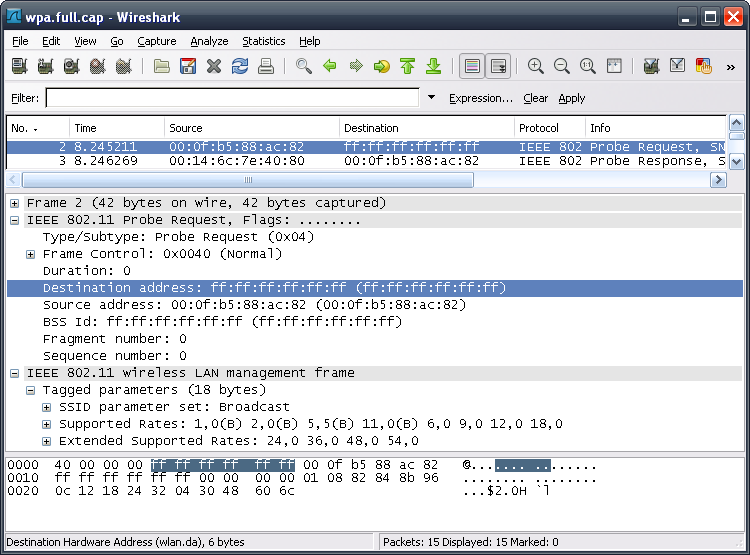Show more toolbar items chevron
Viewport: 750px width, 555px height.
click(730, 67)
